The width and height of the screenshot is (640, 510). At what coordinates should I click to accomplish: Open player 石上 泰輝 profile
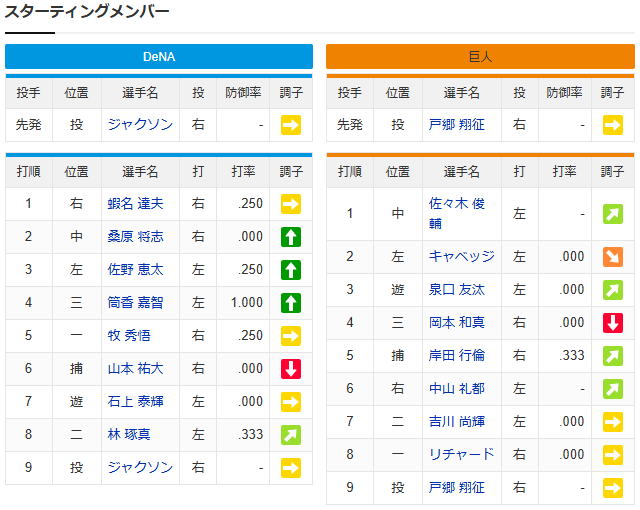(136, 402)
